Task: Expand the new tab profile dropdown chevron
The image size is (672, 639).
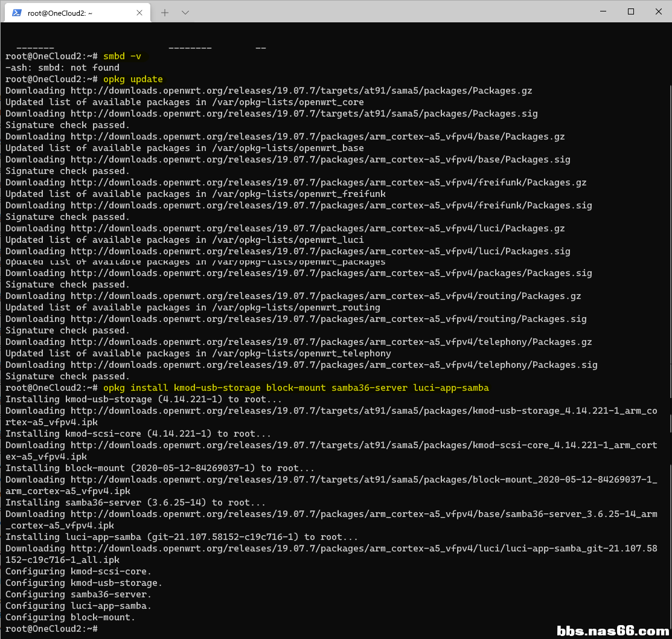Action: (x=185, y=12)
